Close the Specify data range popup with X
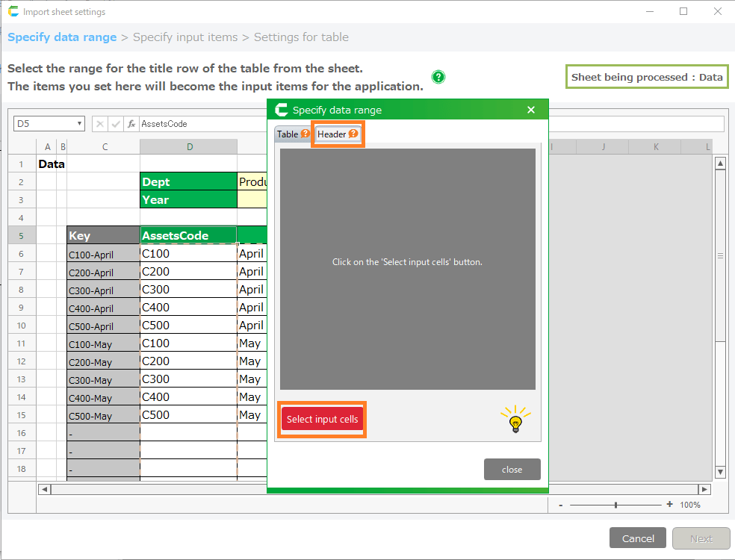This screenshot has width=735, height=560. 531,110
